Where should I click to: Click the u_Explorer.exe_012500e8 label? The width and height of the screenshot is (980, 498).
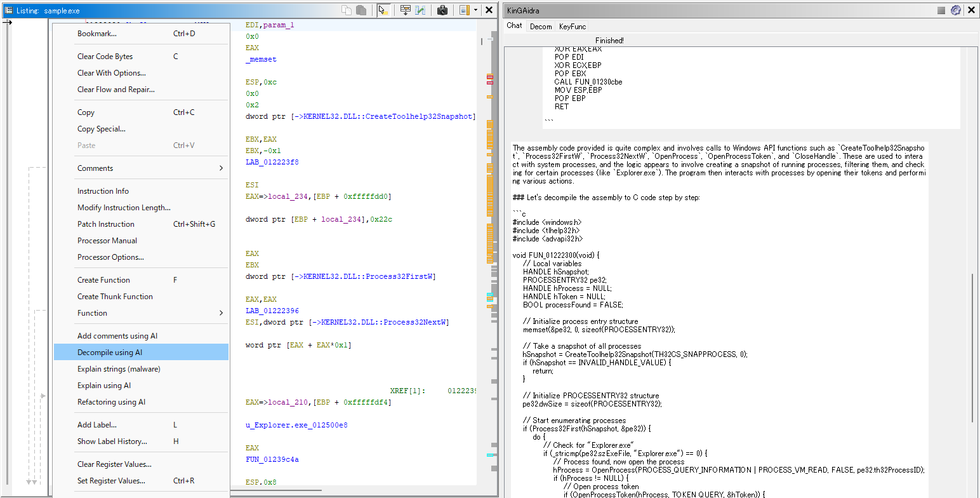[296, 425]
